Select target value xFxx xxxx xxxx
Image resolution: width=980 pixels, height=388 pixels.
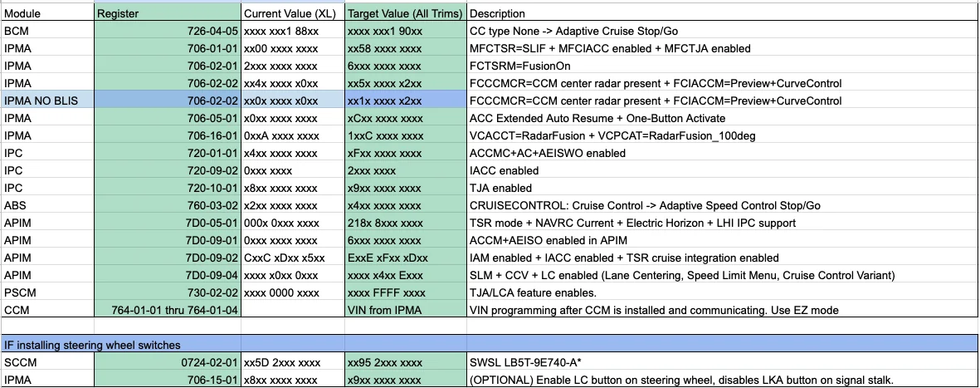[x=406, y=154]
